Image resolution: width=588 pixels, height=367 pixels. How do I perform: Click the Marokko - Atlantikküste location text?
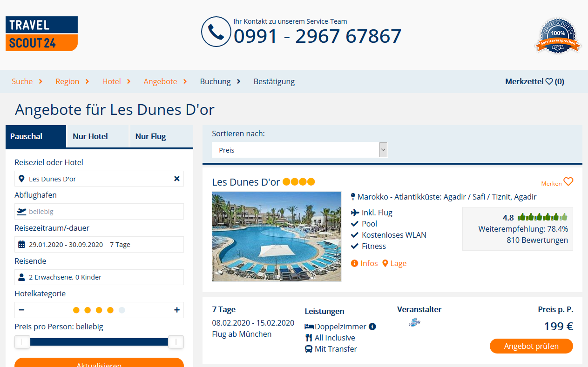pos(447,197)
